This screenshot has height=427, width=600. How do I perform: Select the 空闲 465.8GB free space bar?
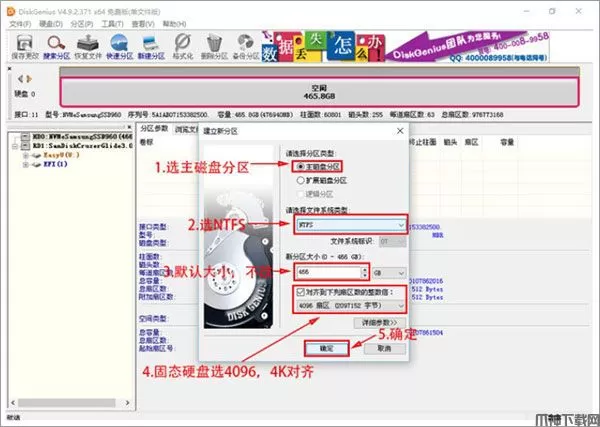click(x=320, y=92)
